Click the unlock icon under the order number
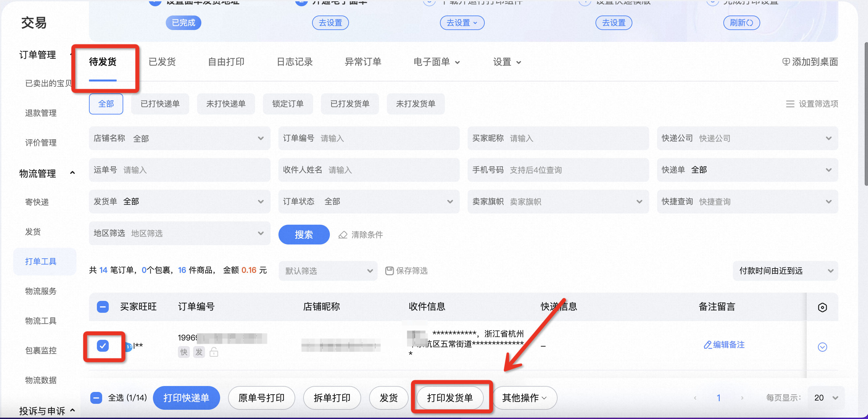 (214, 352)
